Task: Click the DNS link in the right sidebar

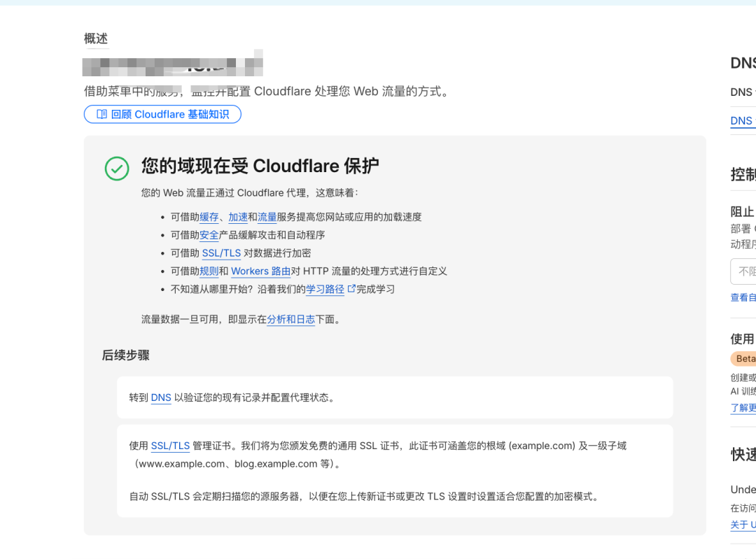Action: pos(742,120)
